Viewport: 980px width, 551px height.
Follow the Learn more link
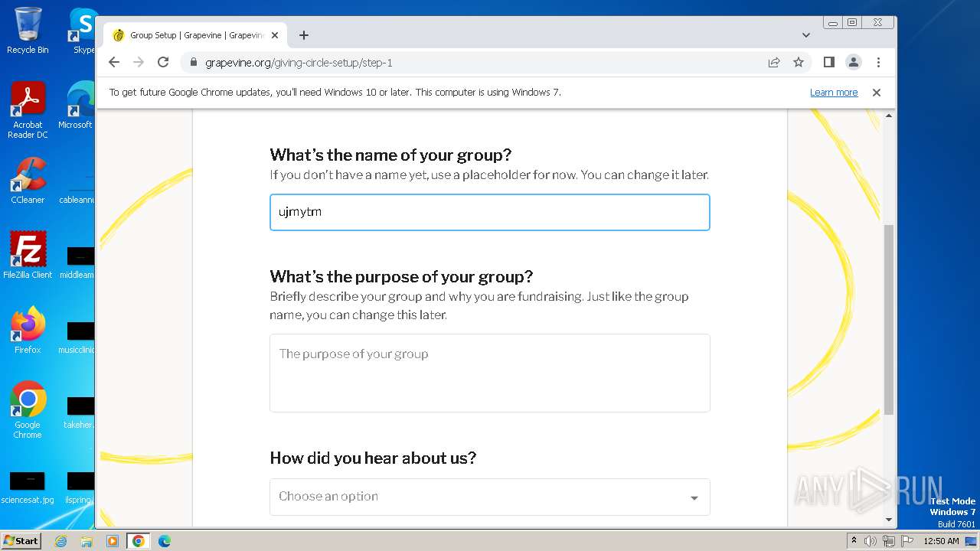834,93
